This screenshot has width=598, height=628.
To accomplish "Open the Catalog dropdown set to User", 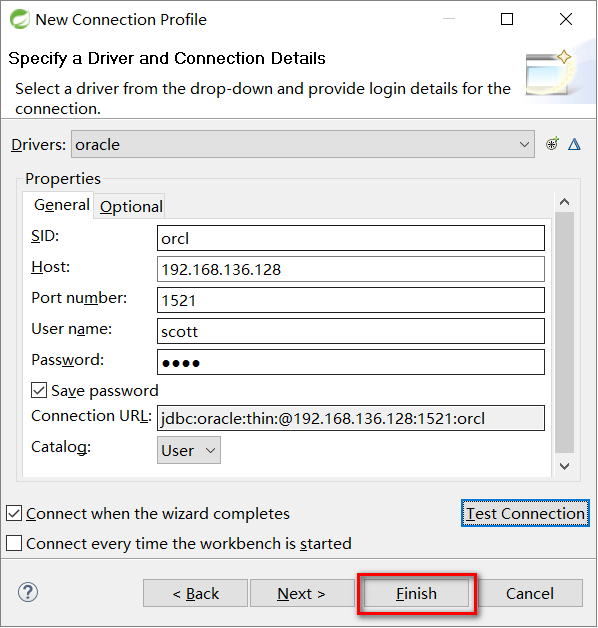I will [189, 450].
